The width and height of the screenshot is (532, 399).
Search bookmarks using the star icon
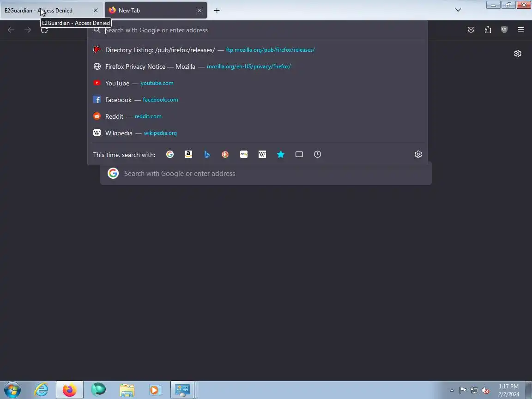click(281, 154)
